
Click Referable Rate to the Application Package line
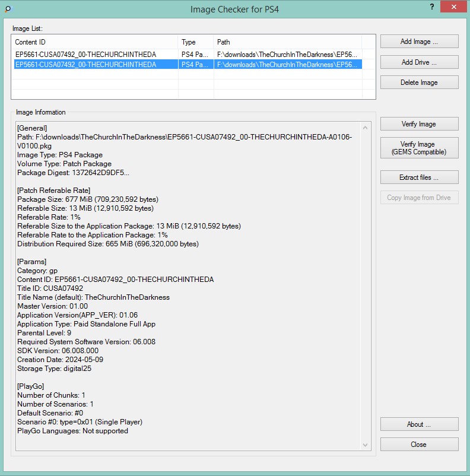pyautogui.click(x=93, y=235)
